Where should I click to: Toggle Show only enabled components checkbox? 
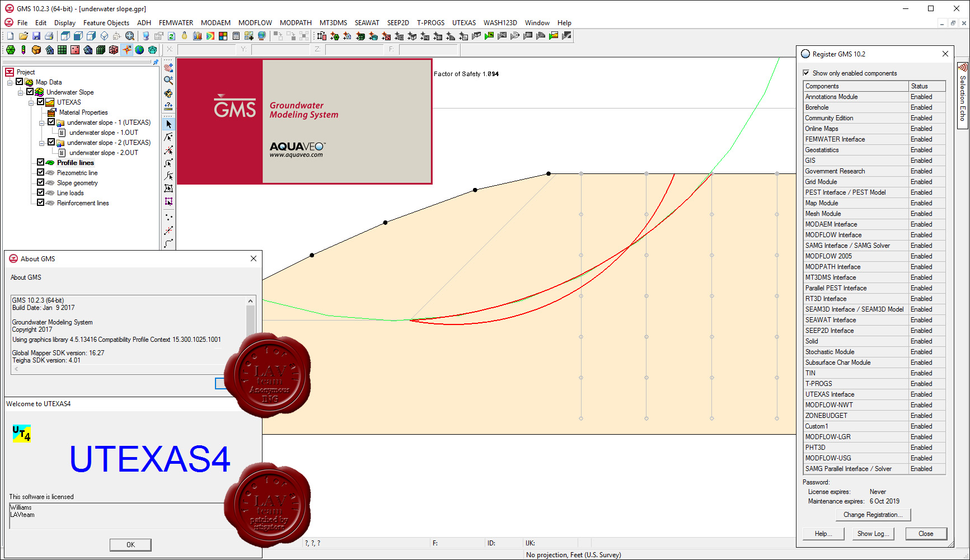(x=806, y=73)
